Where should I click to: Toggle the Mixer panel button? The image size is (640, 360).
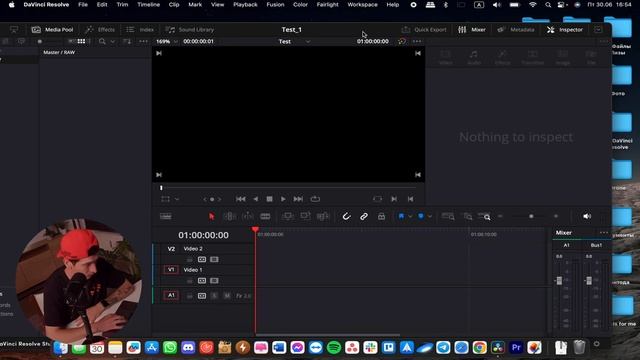(472, 29)
